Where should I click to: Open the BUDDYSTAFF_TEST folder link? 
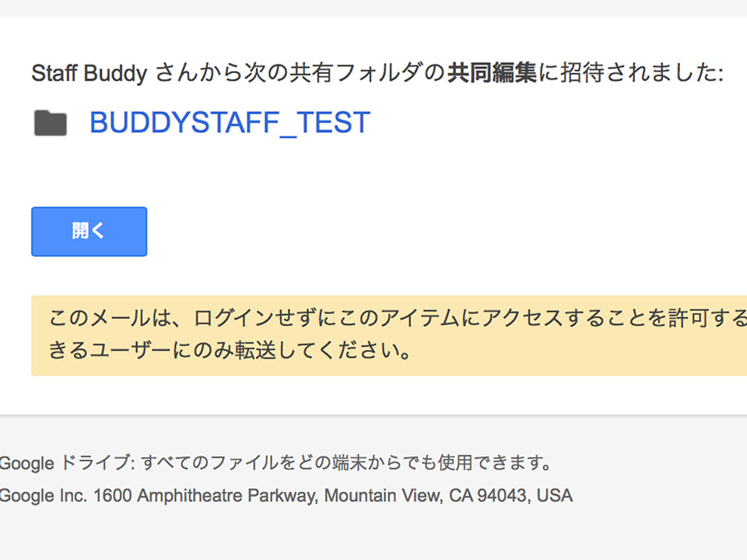pyautogui.click(x=230, y=122)
